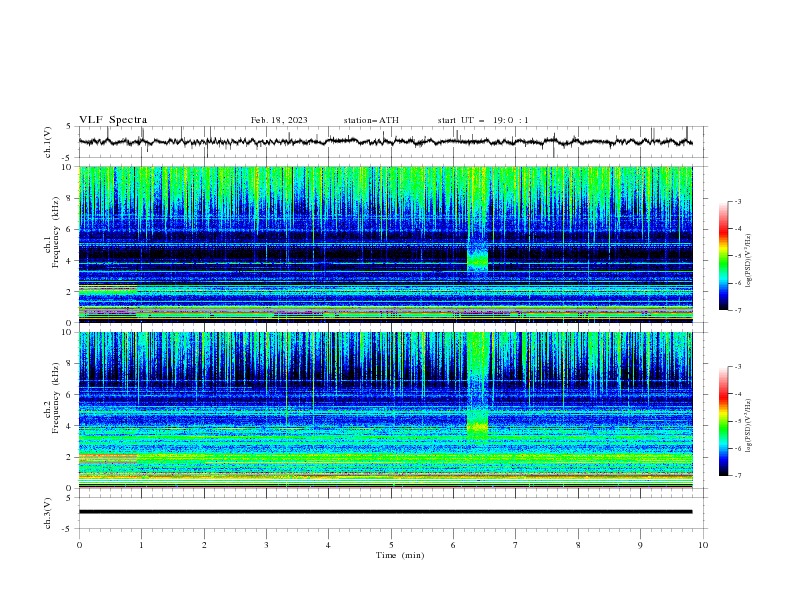The image size is (792, 612).
Task: Click the "-5" tick on the ch.1 colorbar
Action: coord(737,256)
